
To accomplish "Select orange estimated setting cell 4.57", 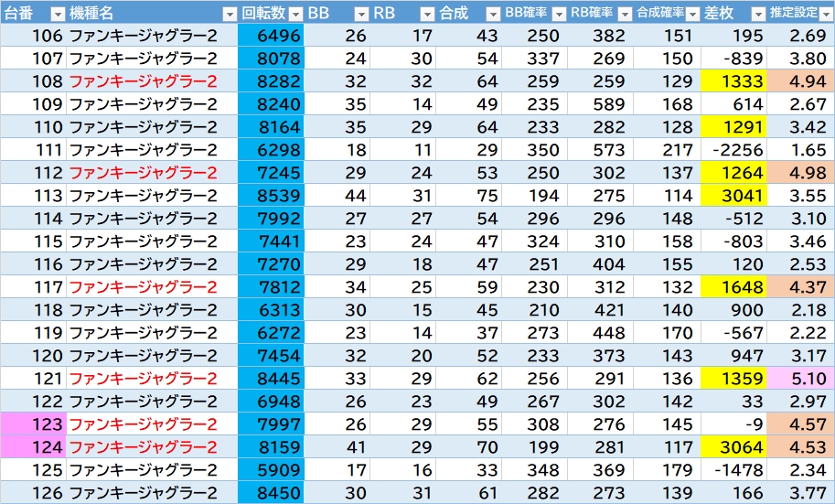I will (801, 424).
